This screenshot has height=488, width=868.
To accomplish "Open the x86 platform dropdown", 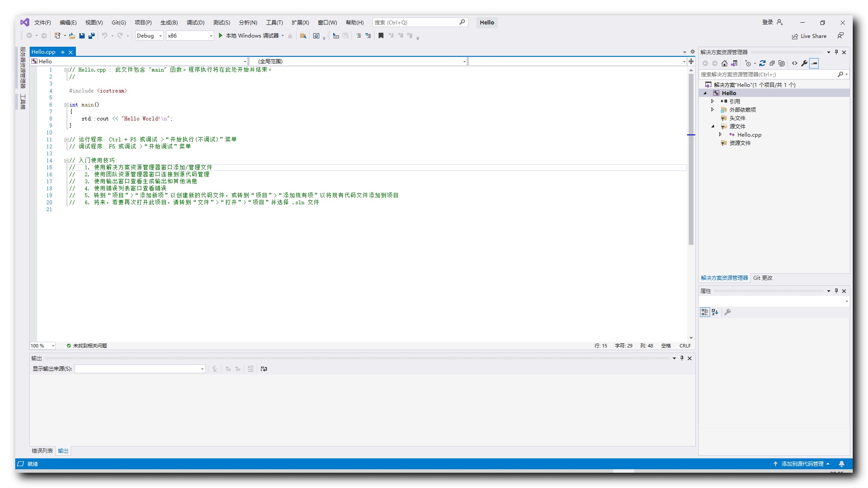I will tap(190, 36).
